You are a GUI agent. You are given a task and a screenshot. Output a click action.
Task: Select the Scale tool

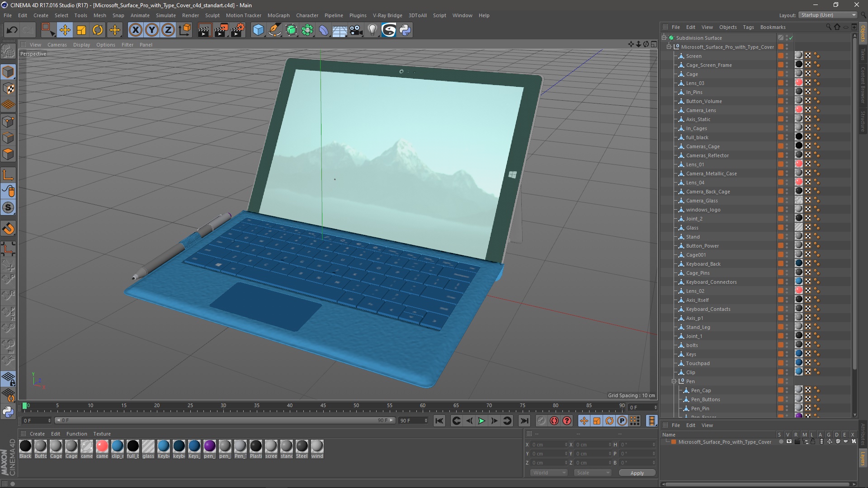point(81,30)
